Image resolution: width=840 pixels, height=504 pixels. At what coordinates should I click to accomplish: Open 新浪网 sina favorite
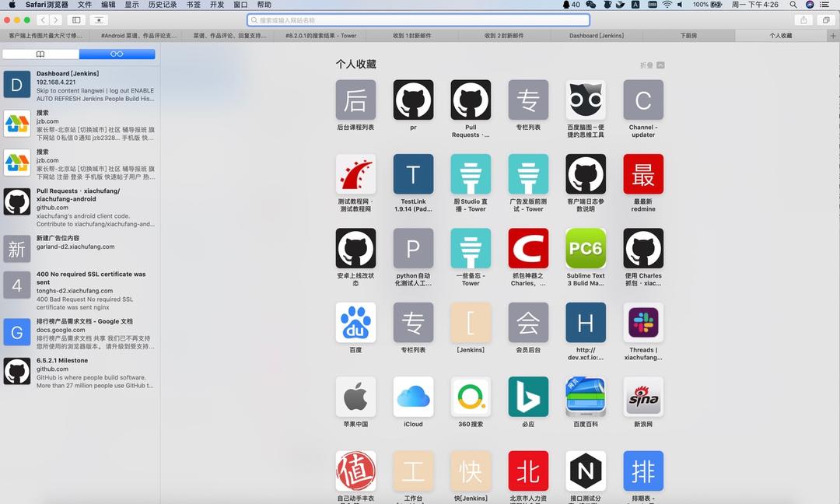click(x=643, y=397)
